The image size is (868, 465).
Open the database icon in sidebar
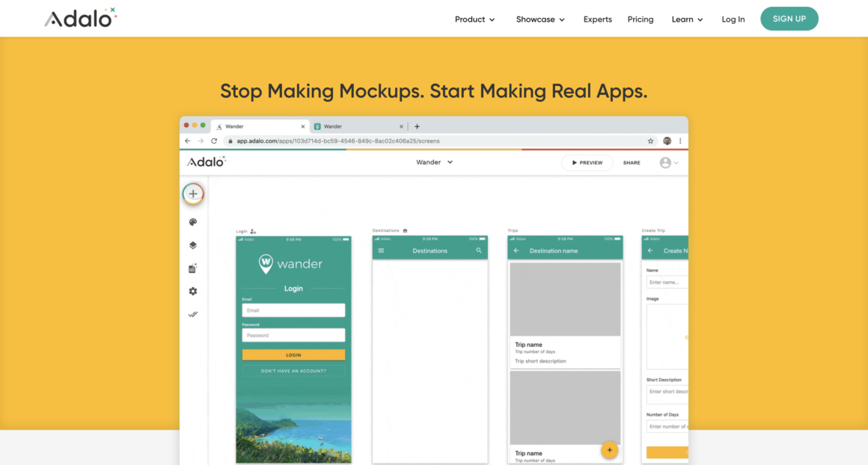click(x=192, y=268)
